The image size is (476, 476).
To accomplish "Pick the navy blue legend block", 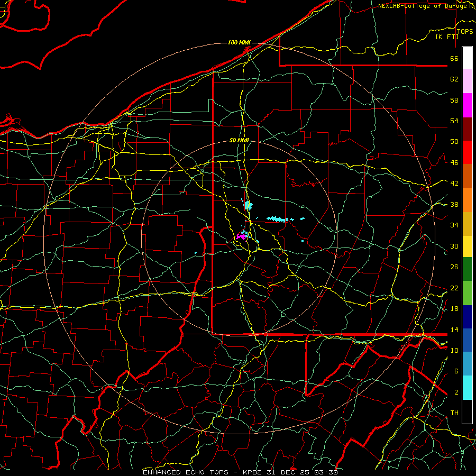I will pos(467,317).
